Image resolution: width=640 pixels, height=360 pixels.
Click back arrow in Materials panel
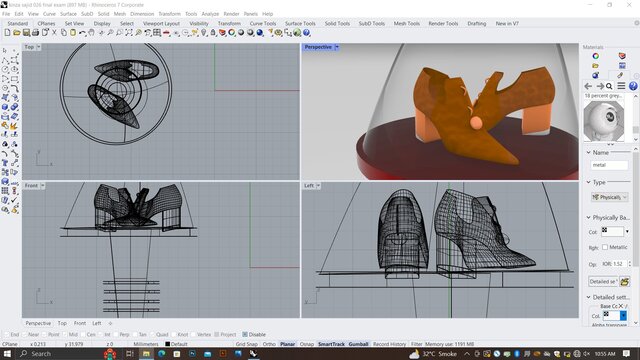588,86
